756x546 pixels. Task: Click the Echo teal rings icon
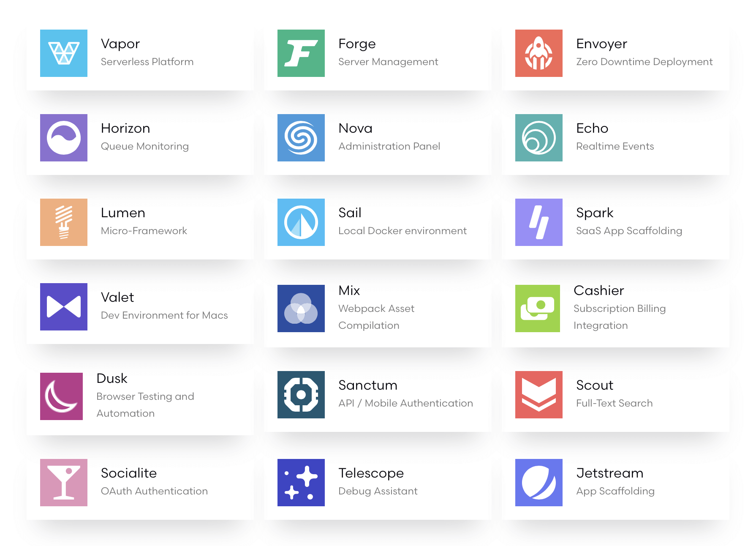[539, 138]
